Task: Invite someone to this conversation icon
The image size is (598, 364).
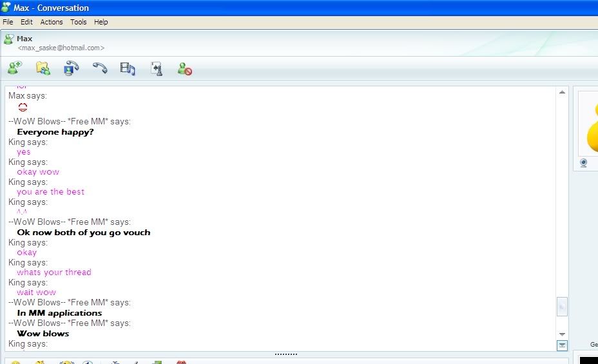Action: click(x=15, y=68)
